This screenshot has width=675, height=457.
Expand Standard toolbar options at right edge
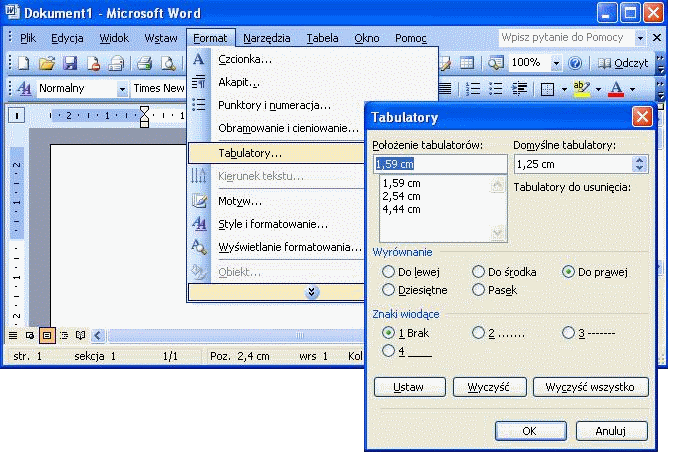[660, 63]
